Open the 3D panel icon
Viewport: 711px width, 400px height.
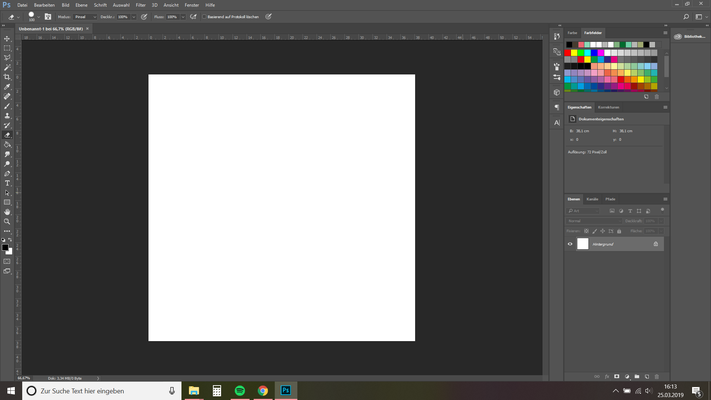tap(557, 93)
